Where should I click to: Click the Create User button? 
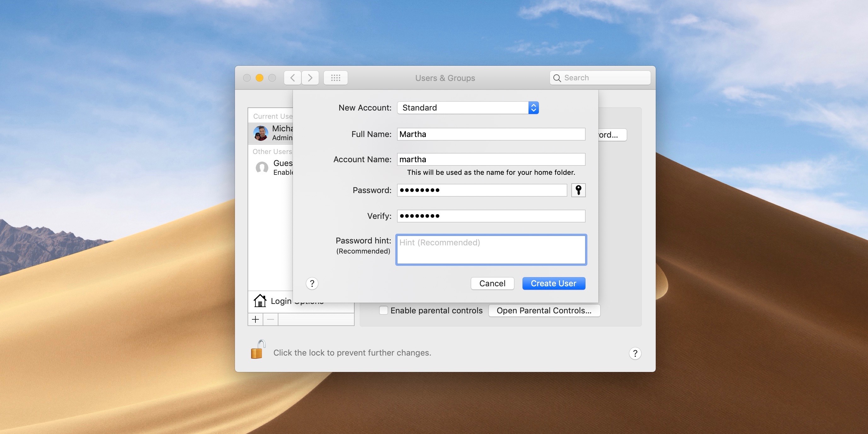pyautogui.click(x=554, y=283)
